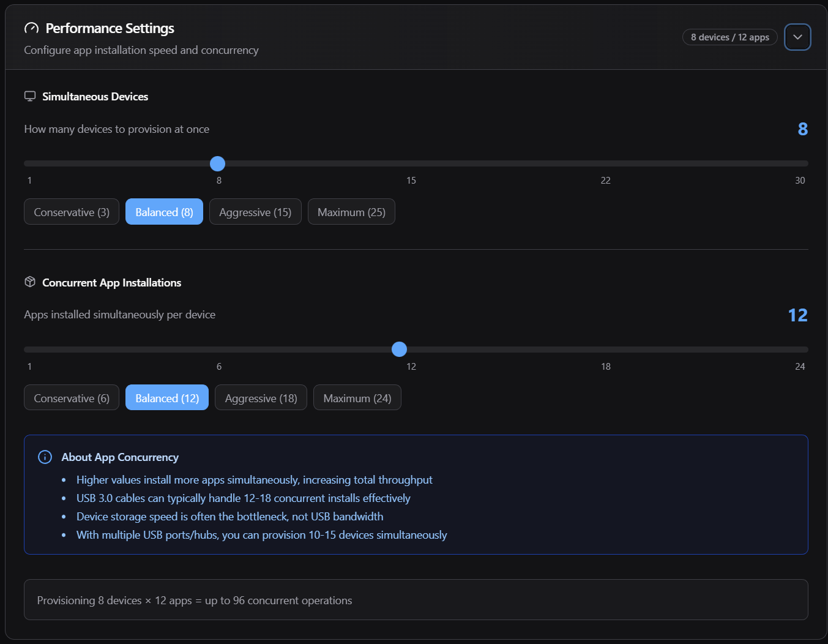Select Balanced (8) devices preset

click(164, 212)
